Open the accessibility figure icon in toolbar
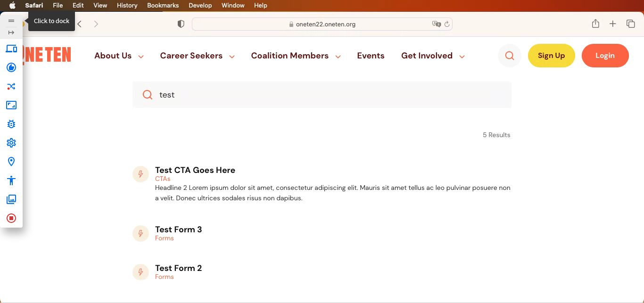The image size is (644, 303). coord(11,180)
